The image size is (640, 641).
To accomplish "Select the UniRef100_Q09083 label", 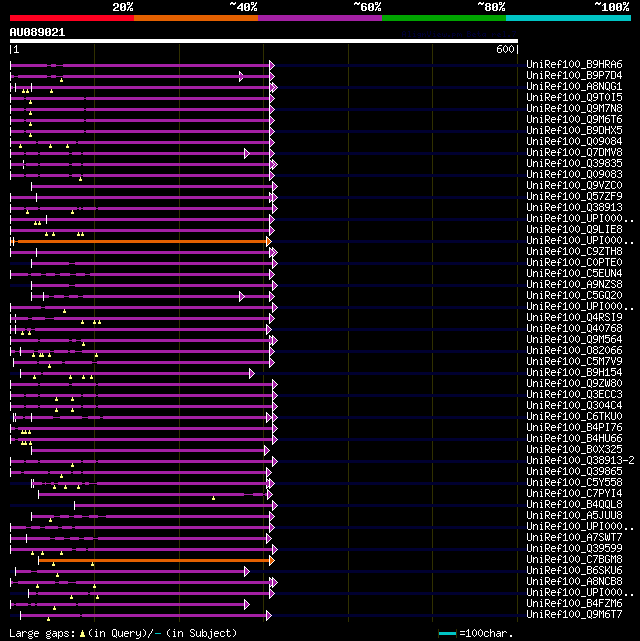I will click(574, 175).
